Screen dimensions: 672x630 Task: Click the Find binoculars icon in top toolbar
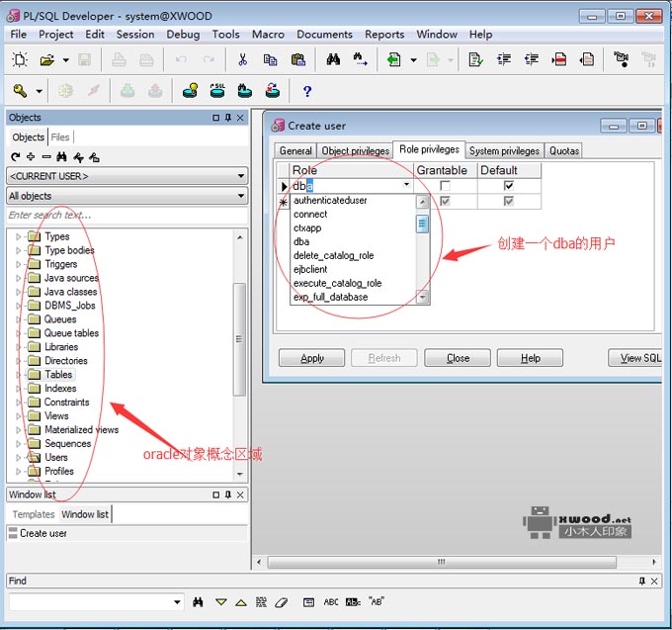point(333,59)
